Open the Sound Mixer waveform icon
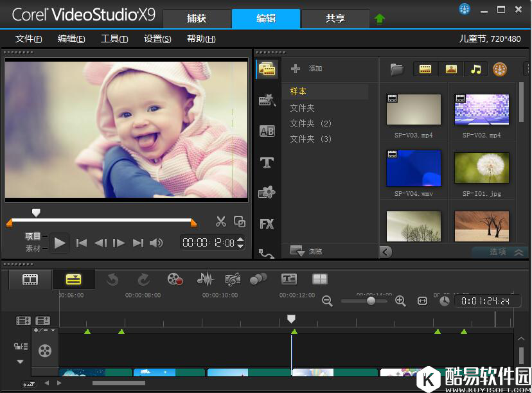 (205, 279)
